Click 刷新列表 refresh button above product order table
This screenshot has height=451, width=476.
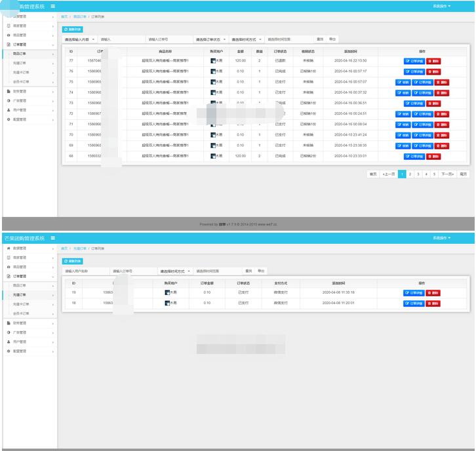tap(73, 29)
